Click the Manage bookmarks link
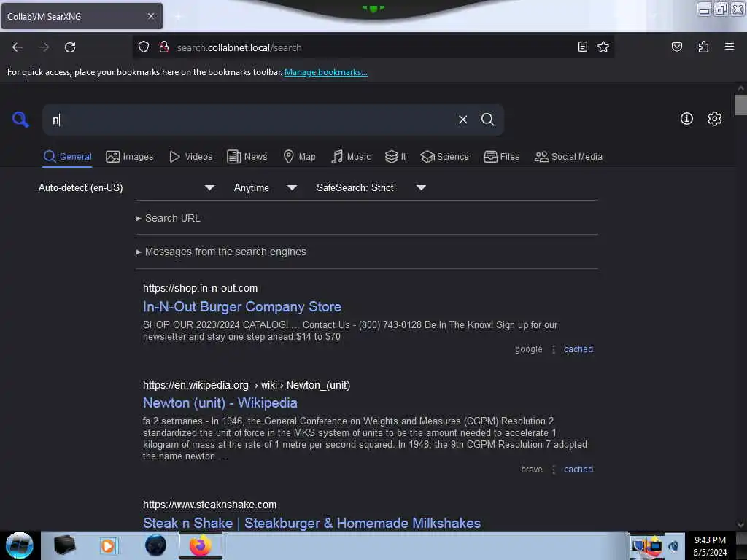Image resolution: width=747 pixels, height=560 pixels. (326, 72)
